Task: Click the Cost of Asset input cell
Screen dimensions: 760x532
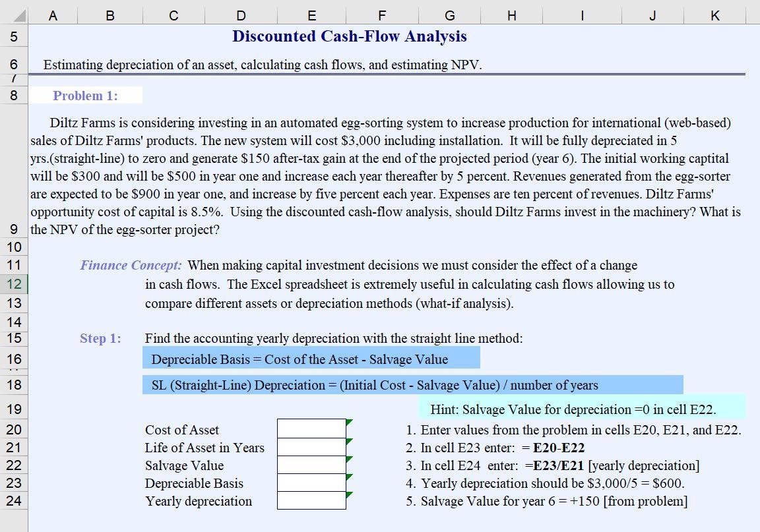Action: click(x=311, y=429)
